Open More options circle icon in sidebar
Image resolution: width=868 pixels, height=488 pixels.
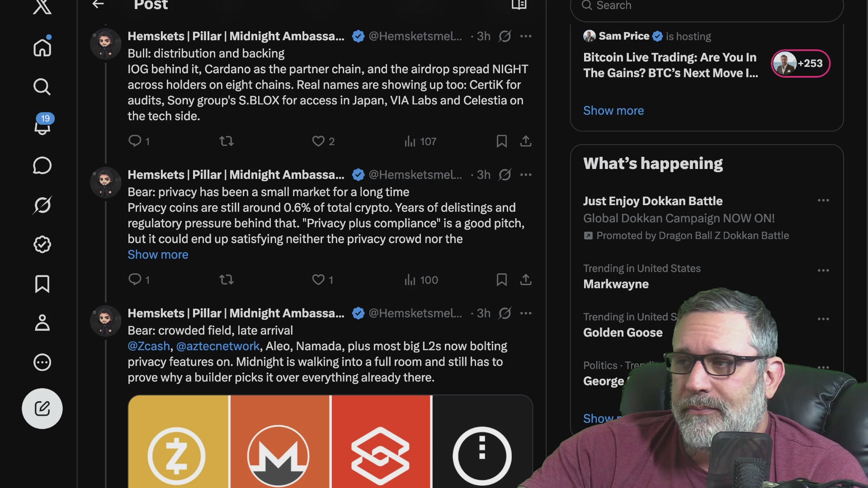[x=42, y=362]
